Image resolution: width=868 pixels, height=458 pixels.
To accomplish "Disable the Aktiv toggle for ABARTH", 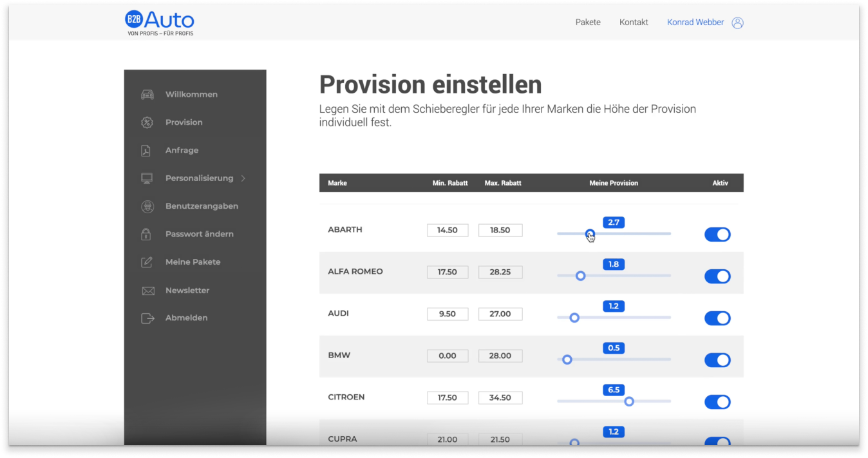I will (x=717, y=234).
